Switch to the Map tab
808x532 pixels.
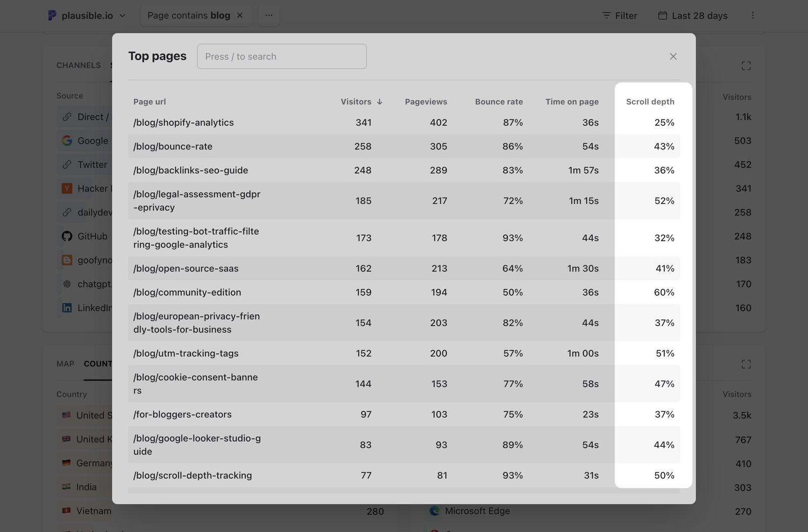pos(65,364)
